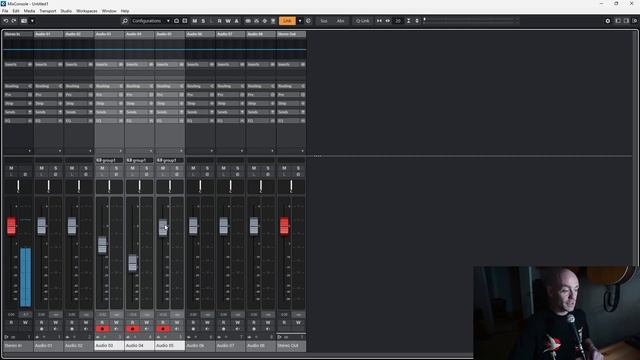This screenshot has width=640, height=360.
Task: Click the Stereo Out channel name label
Action: click(x=291, y=346)
